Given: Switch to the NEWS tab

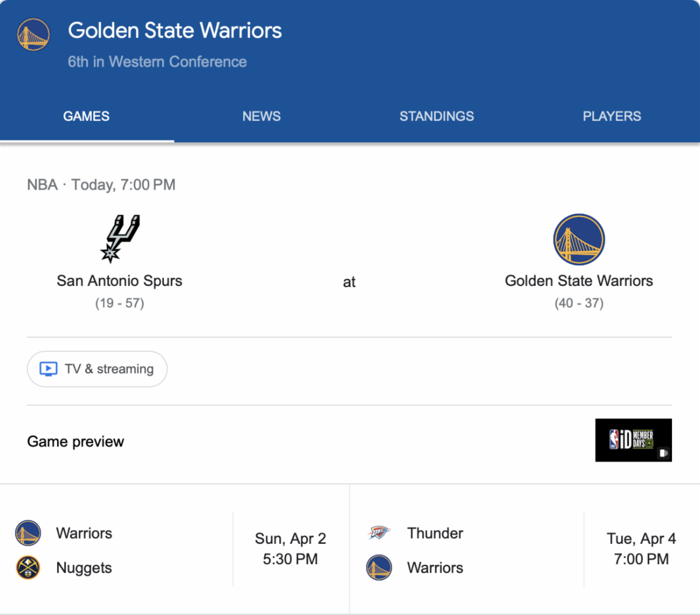Looking at the screenshot, I should click(x=261, y=116).
